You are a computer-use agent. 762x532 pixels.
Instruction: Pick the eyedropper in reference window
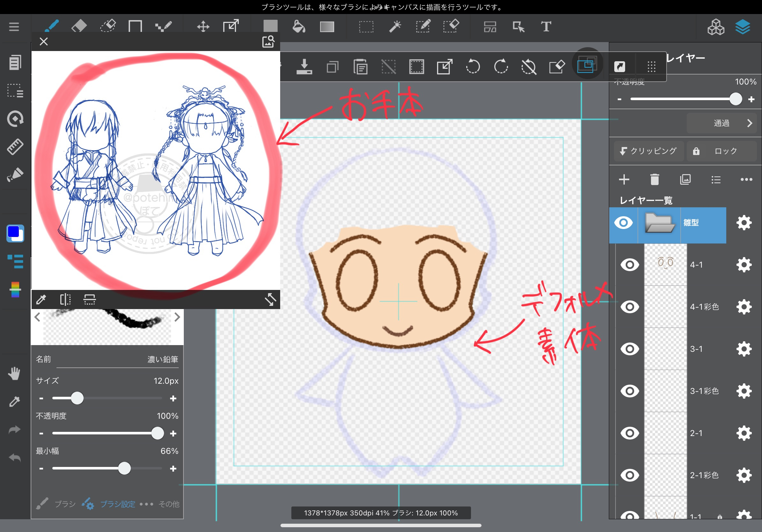[41, 299]
